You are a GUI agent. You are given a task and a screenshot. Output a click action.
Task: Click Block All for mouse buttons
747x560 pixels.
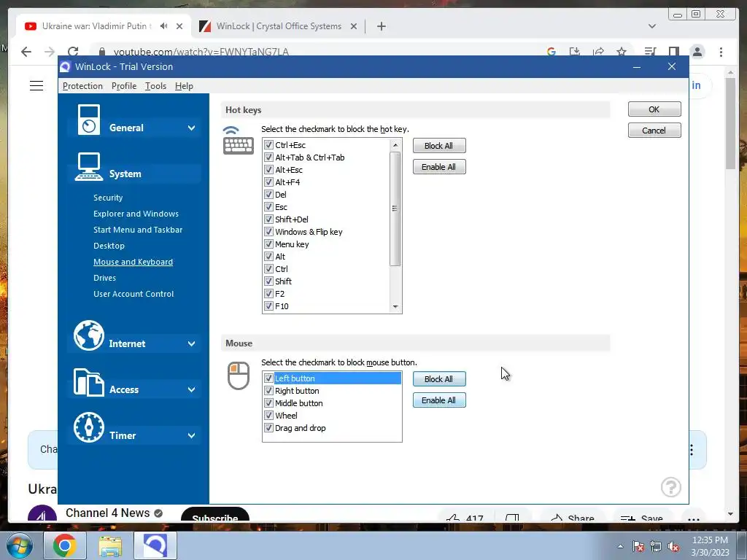click(439, 379)
